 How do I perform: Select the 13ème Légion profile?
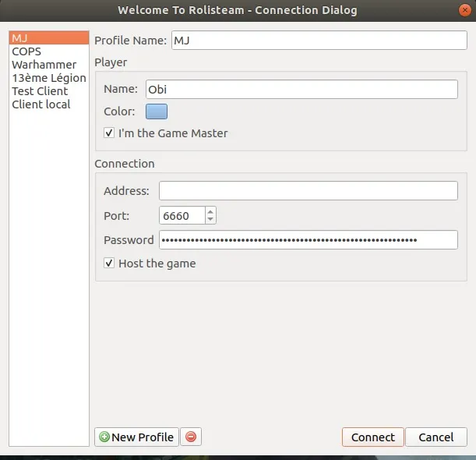(x=49, y=78)
